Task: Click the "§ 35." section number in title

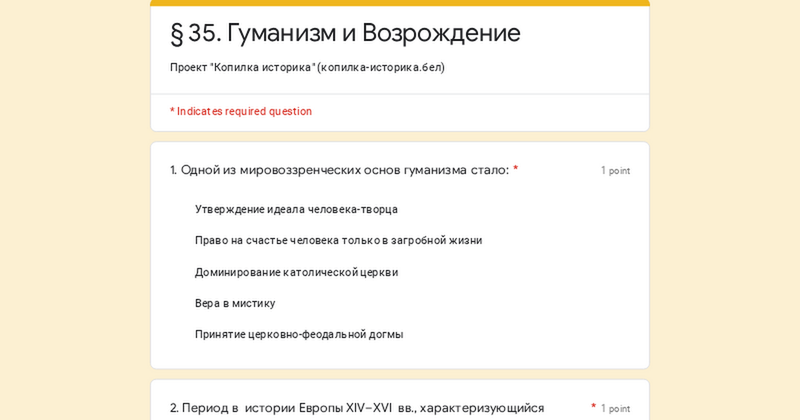Action: tap(195, 33)
